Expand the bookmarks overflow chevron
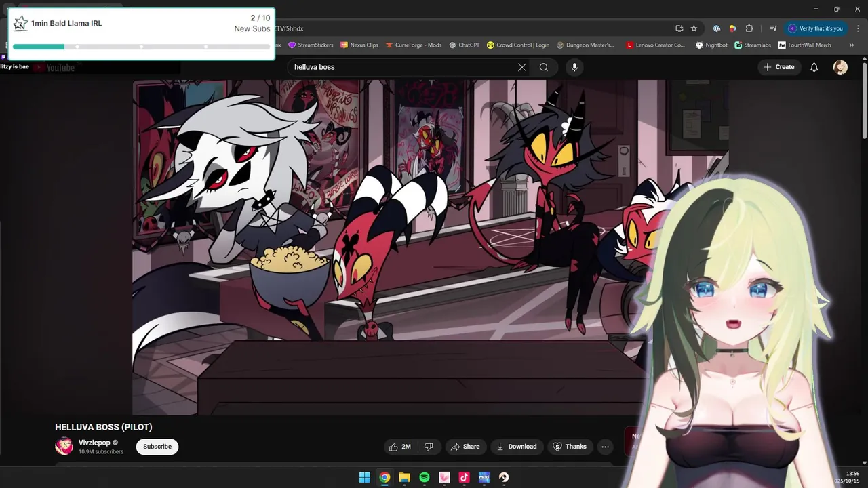This screenshot has height=488, width=868. 852,45
